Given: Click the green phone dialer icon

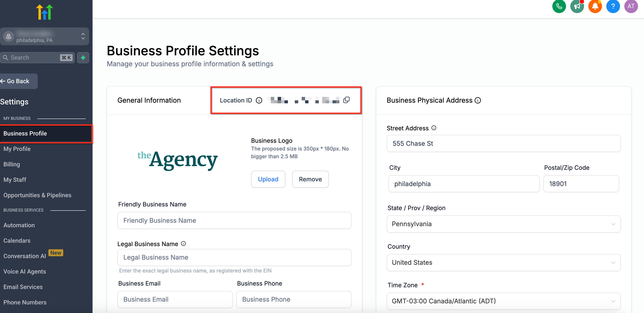Looking at the screenshot, I should point(559,6).
